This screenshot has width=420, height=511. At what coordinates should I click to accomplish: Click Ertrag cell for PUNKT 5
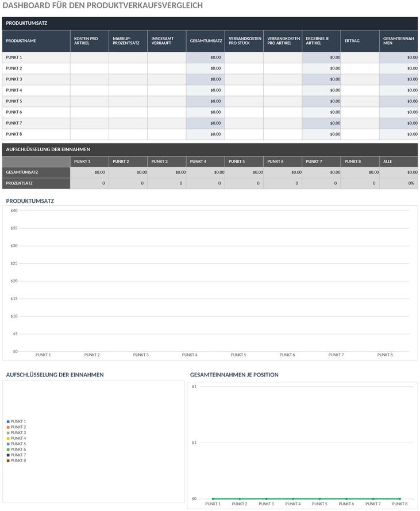pyautogui.click(x=360, y=101)
